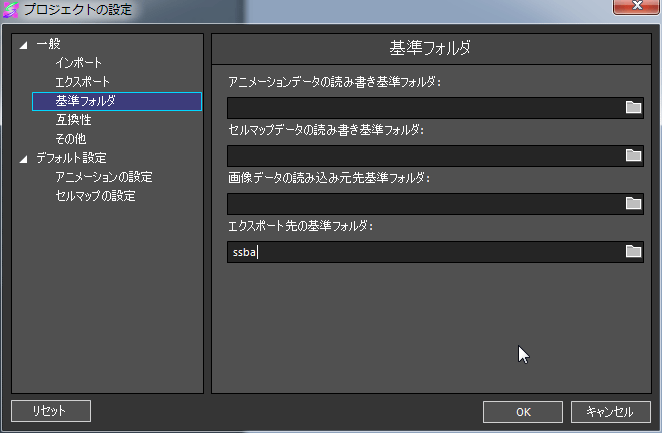Screen dimensions: 662x433
Task: Select the 一般 category
Action: [x=48, y=44]
